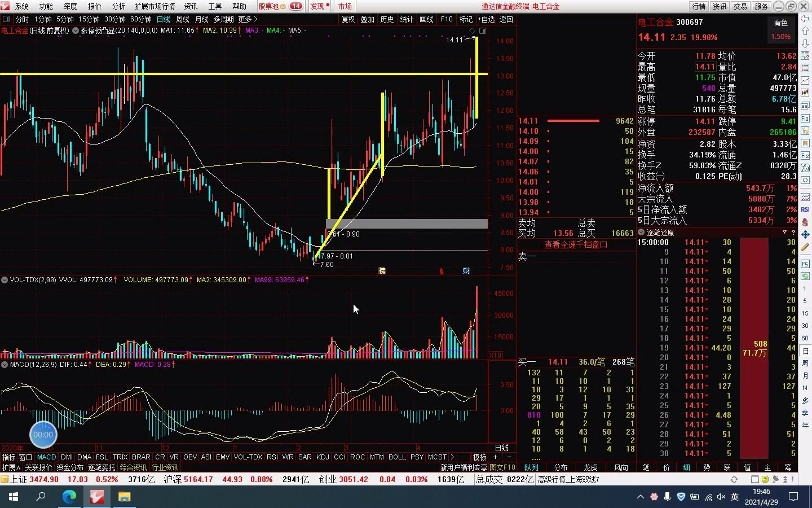Click the +自选 button
Screen dimensions: 812x508
(486, 19)
